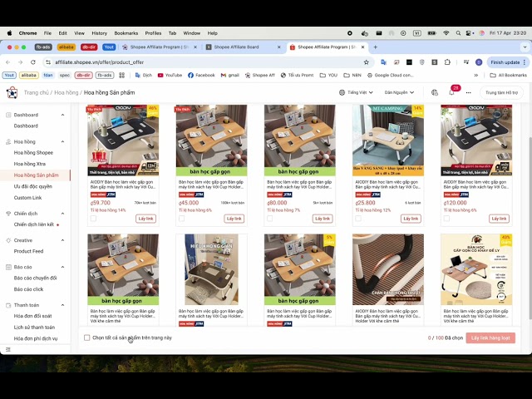Open the gmail bookmark

coord(229,75)
